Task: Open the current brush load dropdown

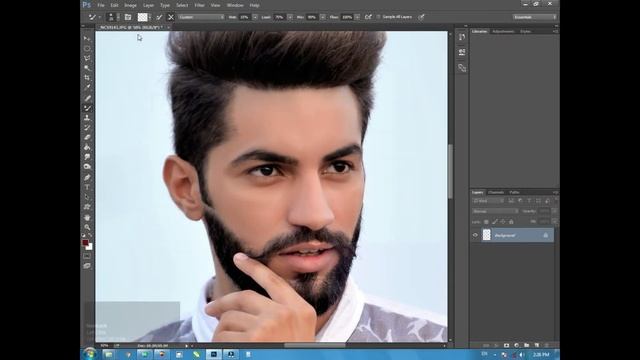Action: click(x=150, y=17)
